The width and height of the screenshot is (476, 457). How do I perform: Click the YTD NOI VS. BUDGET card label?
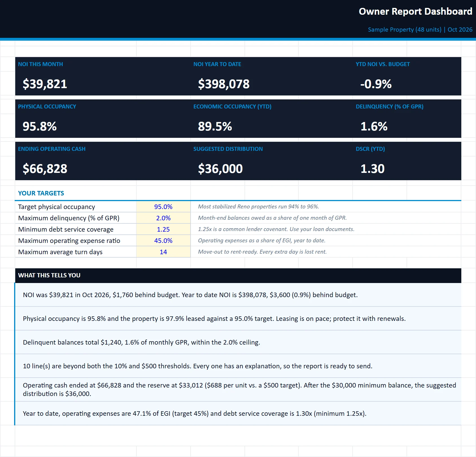383,64
